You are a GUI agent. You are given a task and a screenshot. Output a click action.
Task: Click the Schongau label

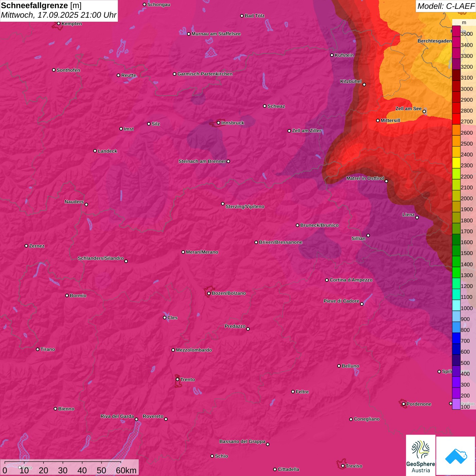[159, 5]
